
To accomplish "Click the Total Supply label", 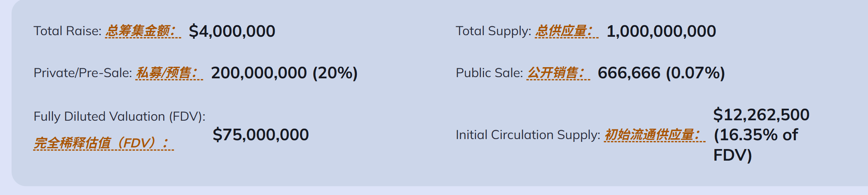I will pyautogui.click(x=493, y=31).
